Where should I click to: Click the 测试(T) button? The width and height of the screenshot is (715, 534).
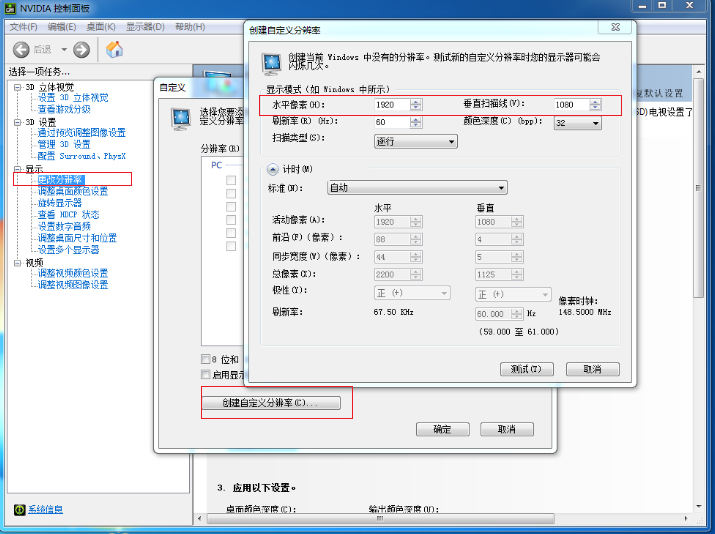[527, 369]
